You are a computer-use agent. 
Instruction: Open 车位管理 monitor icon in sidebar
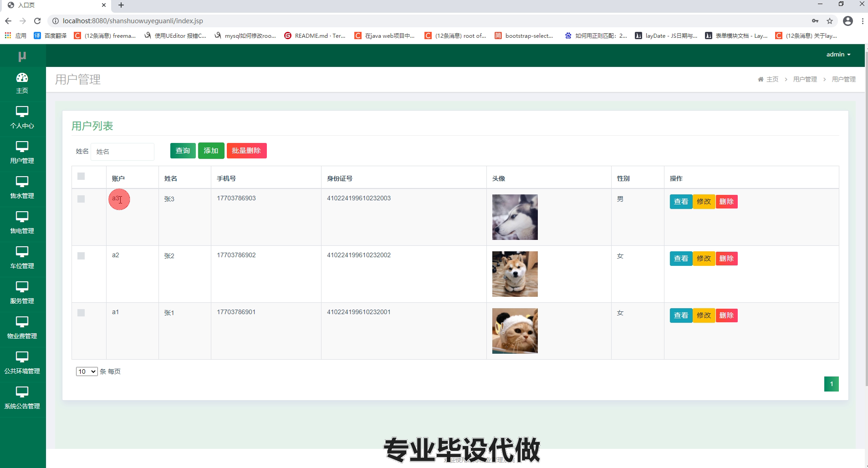click(22, 252)
